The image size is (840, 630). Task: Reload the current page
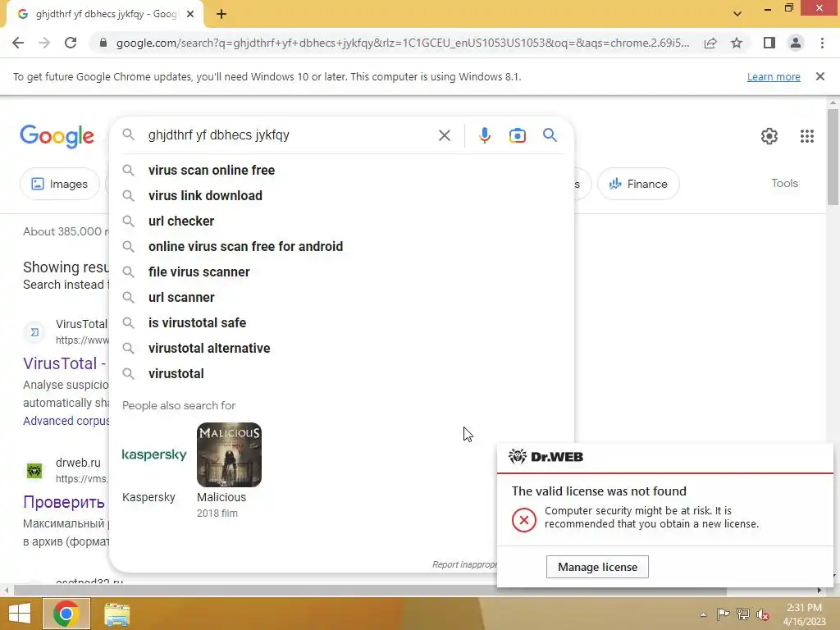(x=71, y=43)
